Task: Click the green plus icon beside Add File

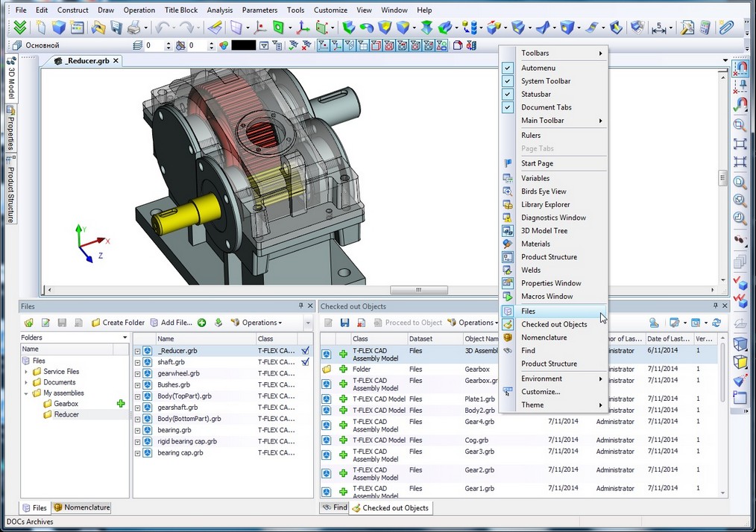Action: tap(201, 323)
